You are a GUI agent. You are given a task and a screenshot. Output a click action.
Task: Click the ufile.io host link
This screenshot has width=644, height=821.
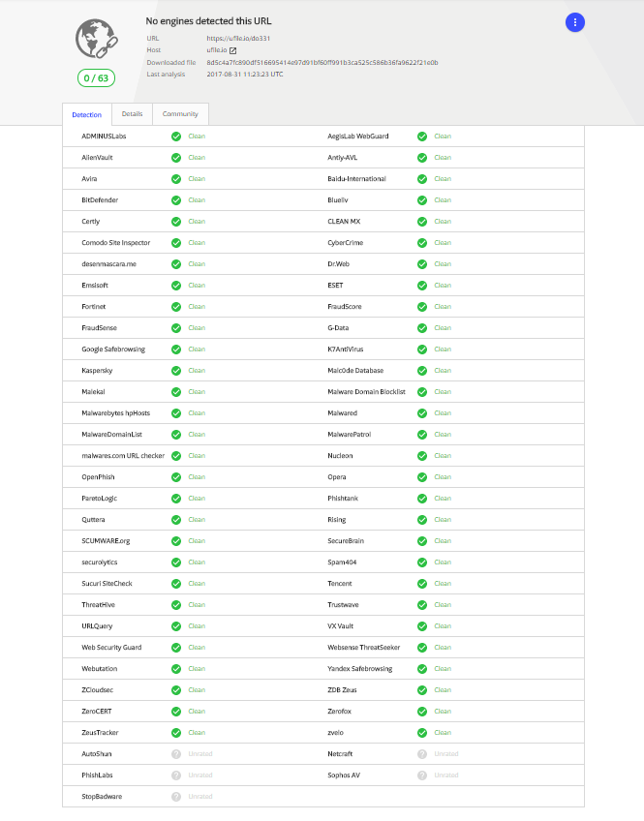pyautogui.click(x=217, y=50)
